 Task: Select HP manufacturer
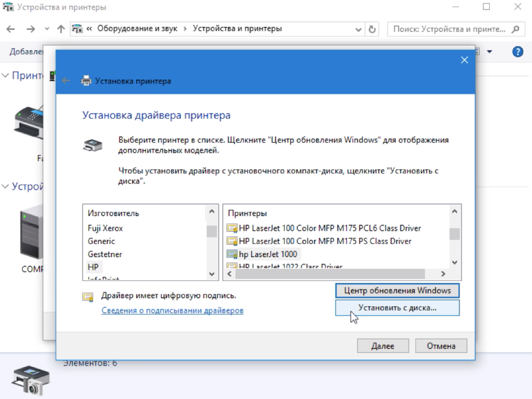[93, 267]
